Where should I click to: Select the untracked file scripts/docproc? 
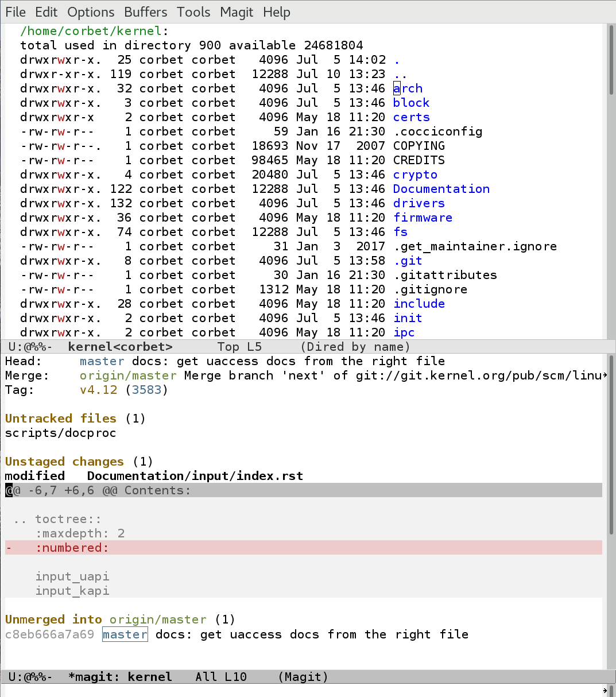point(60,433)
